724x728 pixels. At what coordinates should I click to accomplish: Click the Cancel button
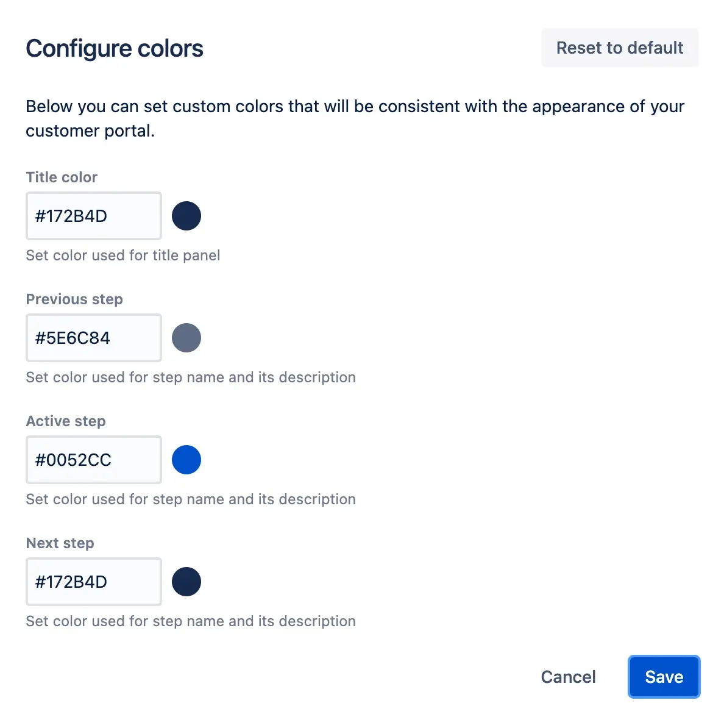click(568, 677)
